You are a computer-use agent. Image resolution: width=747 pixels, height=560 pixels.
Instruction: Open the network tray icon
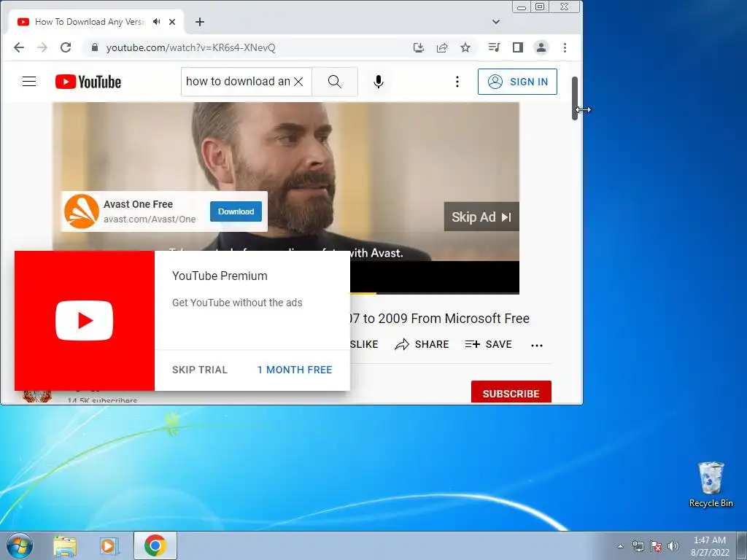point(638,546)
